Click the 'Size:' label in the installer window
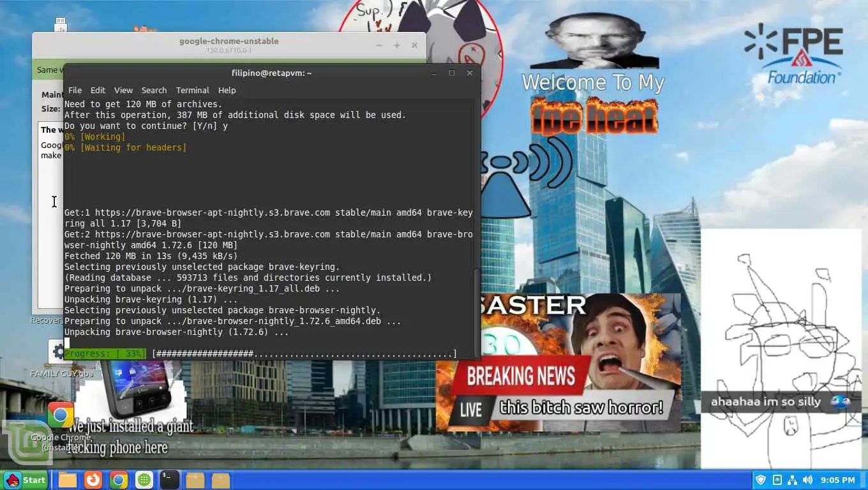 pos(51,108)
